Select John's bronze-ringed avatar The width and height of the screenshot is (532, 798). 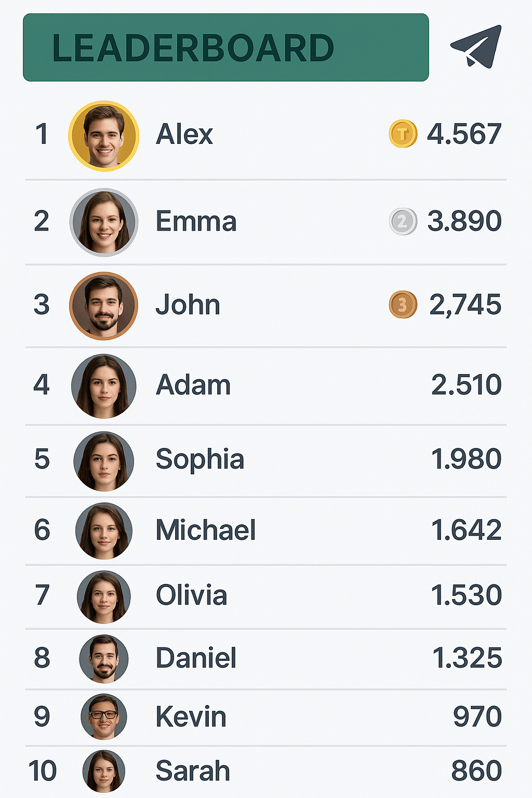[104, 305]
